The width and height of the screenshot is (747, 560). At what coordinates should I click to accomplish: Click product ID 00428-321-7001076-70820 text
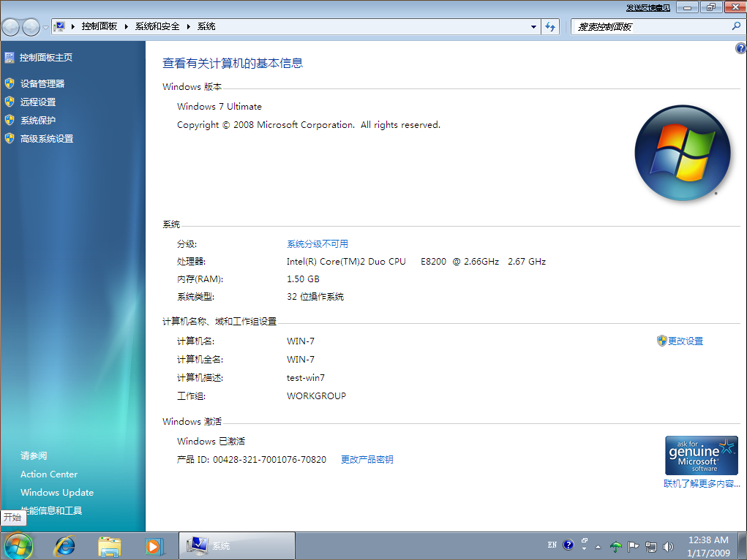coord(270,460)
